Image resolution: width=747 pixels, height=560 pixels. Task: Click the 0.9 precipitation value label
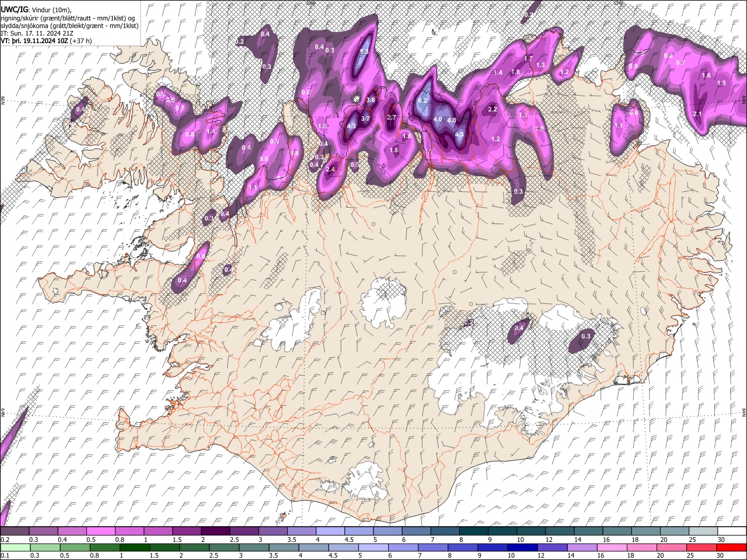click(633, 66)
